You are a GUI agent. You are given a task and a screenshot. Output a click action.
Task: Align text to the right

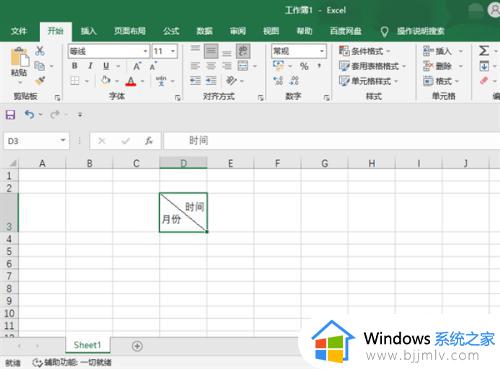pos(227,66)
